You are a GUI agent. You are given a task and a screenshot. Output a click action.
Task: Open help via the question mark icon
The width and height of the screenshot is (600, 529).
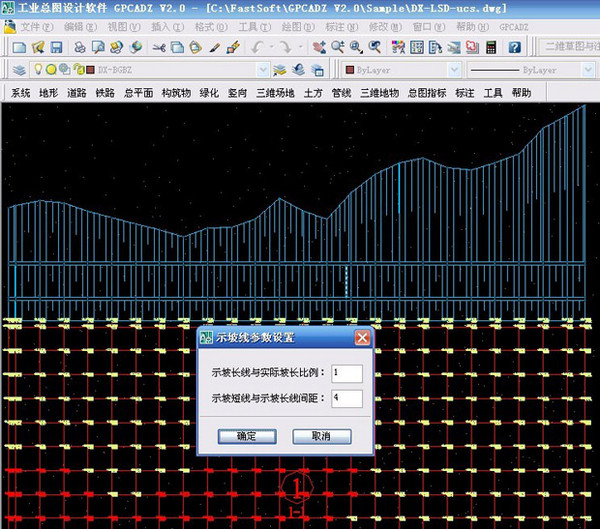(514, 47)
